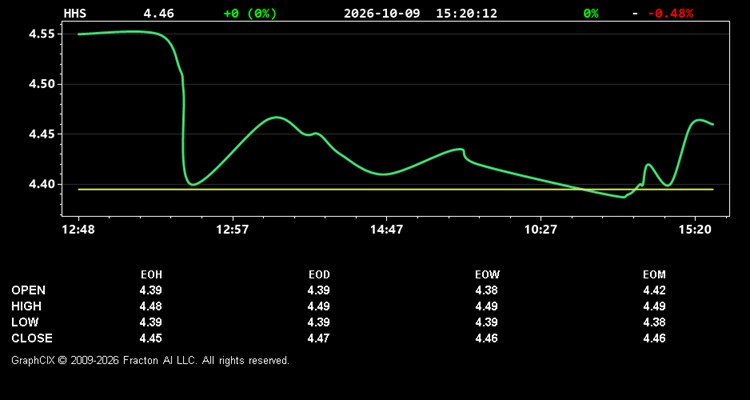Choose the EOM OPEN value 4.42
Viewport: 750px width, 400px height.
point(654,290)
